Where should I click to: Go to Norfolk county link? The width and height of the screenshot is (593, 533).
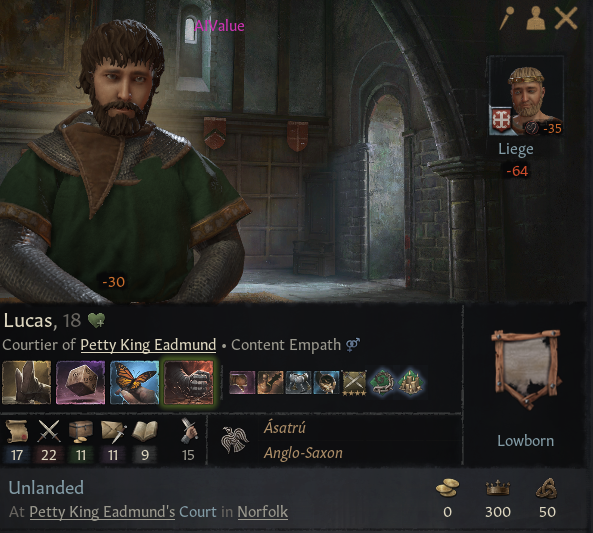[x=262, y=512]
